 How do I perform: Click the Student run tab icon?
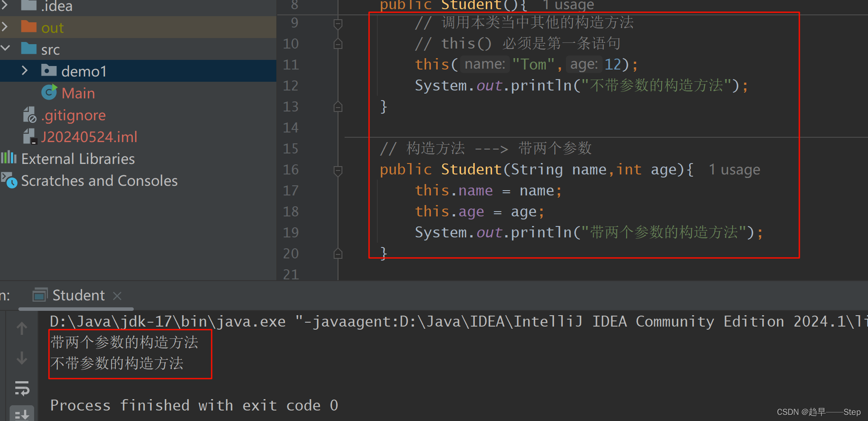(x=40, y=295)
